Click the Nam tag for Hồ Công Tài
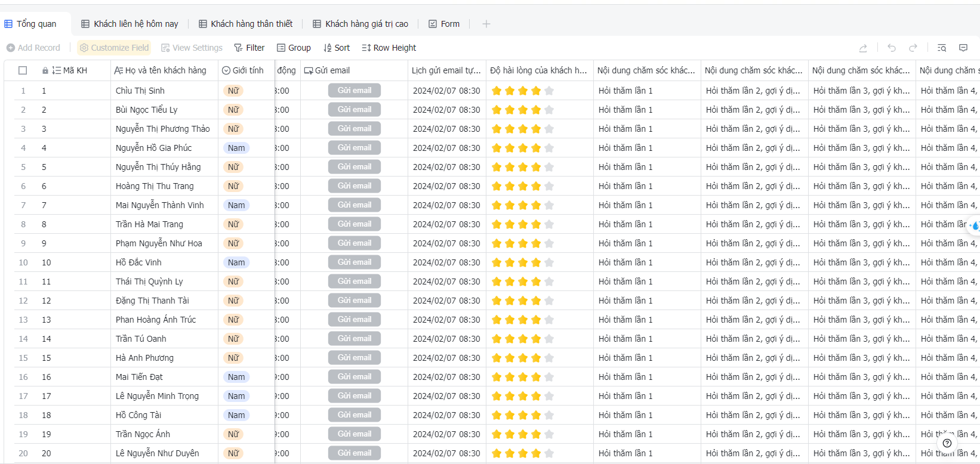The height and width of the screenshot is (464, 980). [236, 415]
